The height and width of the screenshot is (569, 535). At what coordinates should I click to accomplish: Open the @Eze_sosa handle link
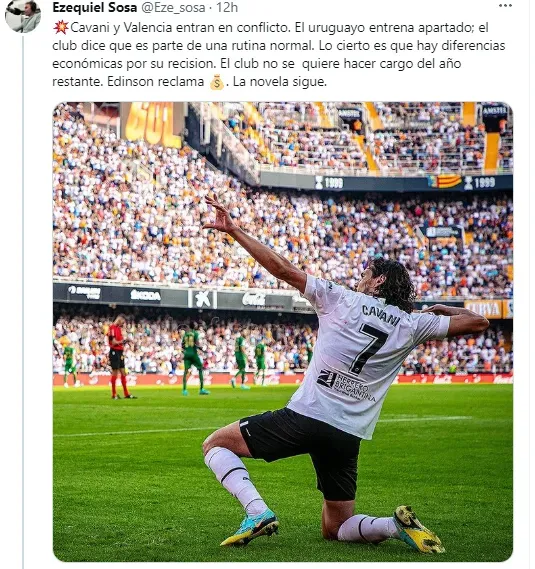click(x=173, y=8)
